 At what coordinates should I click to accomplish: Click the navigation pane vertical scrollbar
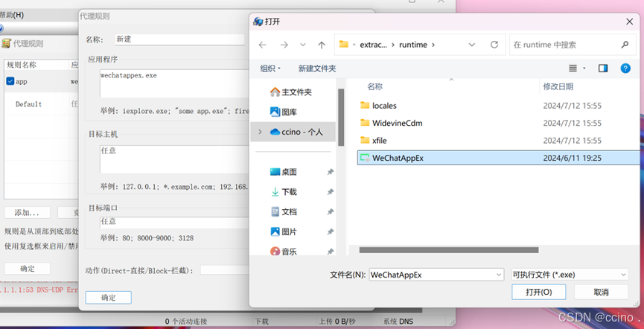tap(341, 118)
